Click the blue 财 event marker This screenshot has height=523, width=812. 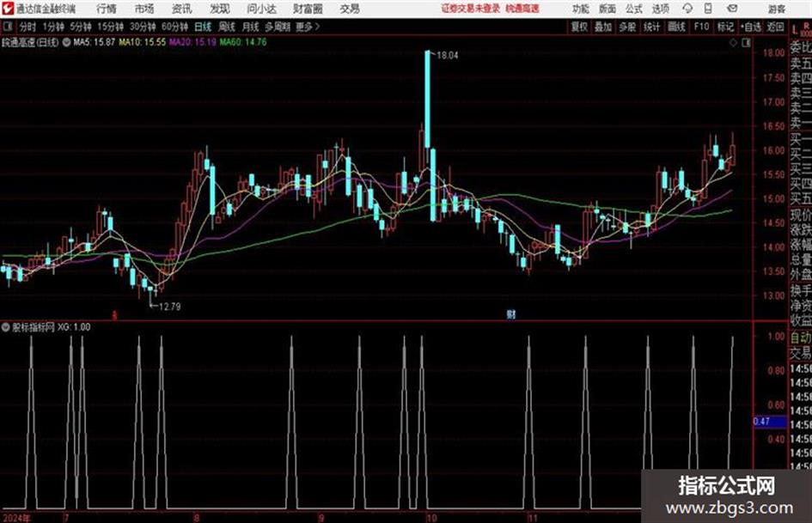511,314
